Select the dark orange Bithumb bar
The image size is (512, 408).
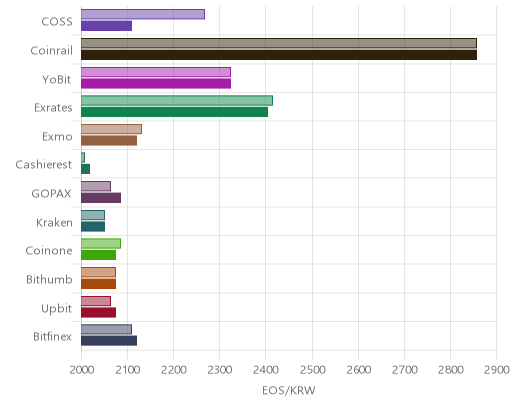click(x=98, y=284)
